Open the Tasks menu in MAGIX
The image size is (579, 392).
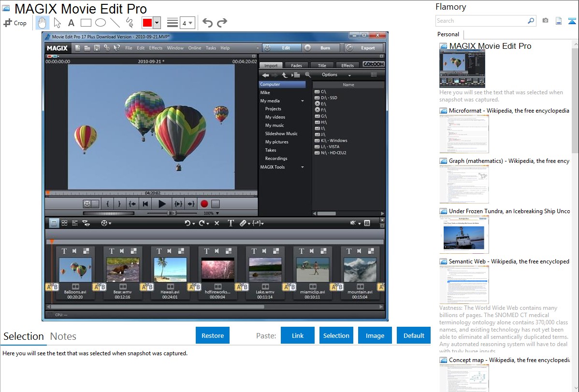click(x=211, y=48)
